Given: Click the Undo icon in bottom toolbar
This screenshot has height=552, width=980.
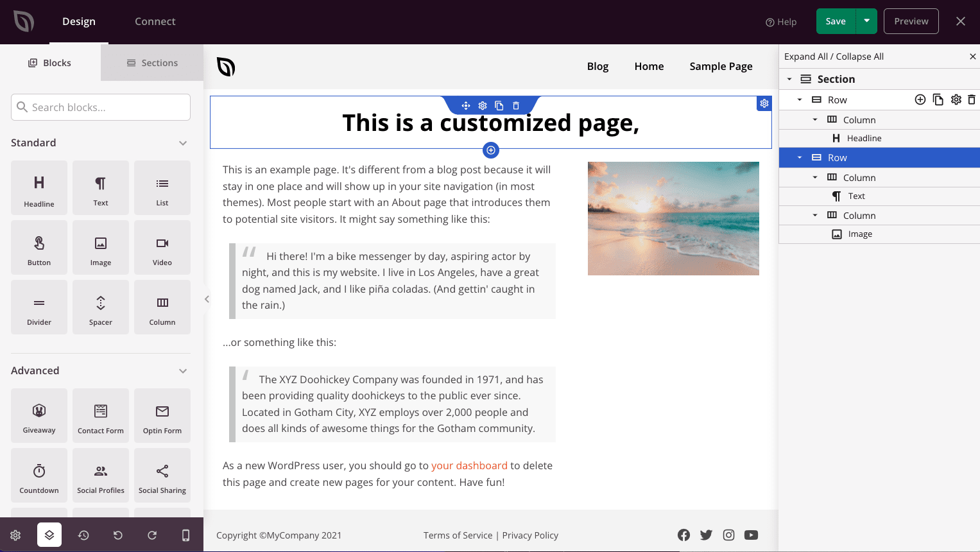Looking at the screenshot, I should [x=117, y=535].
